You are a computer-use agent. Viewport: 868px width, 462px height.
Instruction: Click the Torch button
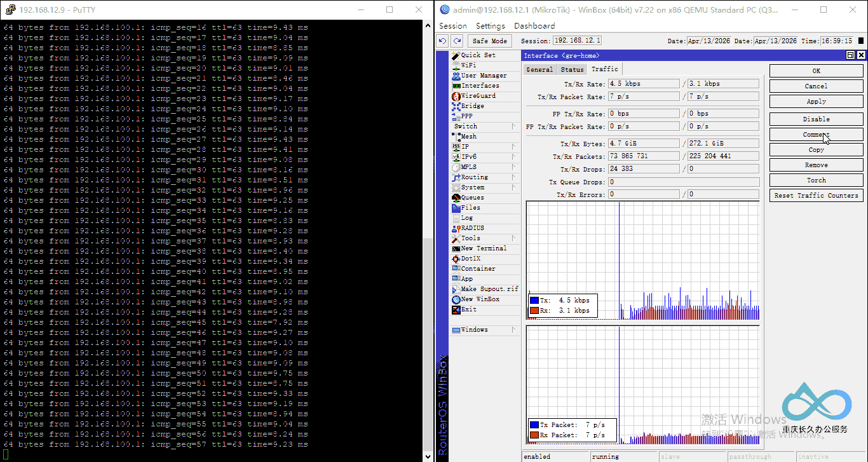pyautogui.click(x=816, y=180)
